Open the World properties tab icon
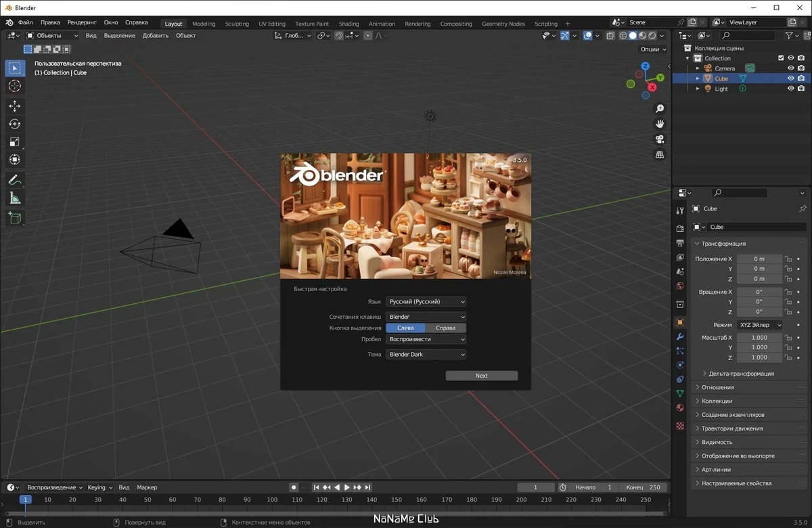Viewport: 812px width, 528px height. coord(680,286)
